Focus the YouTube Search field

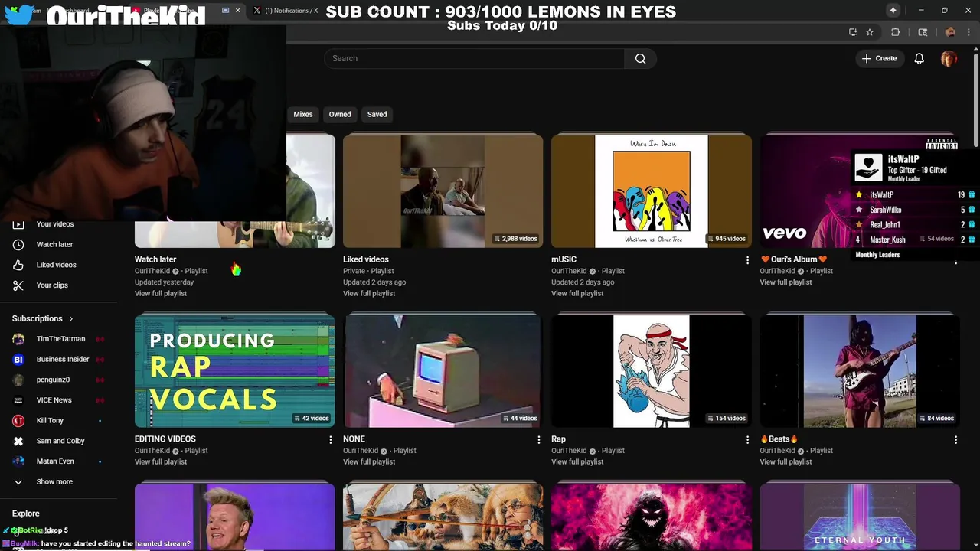coord(475,59)
